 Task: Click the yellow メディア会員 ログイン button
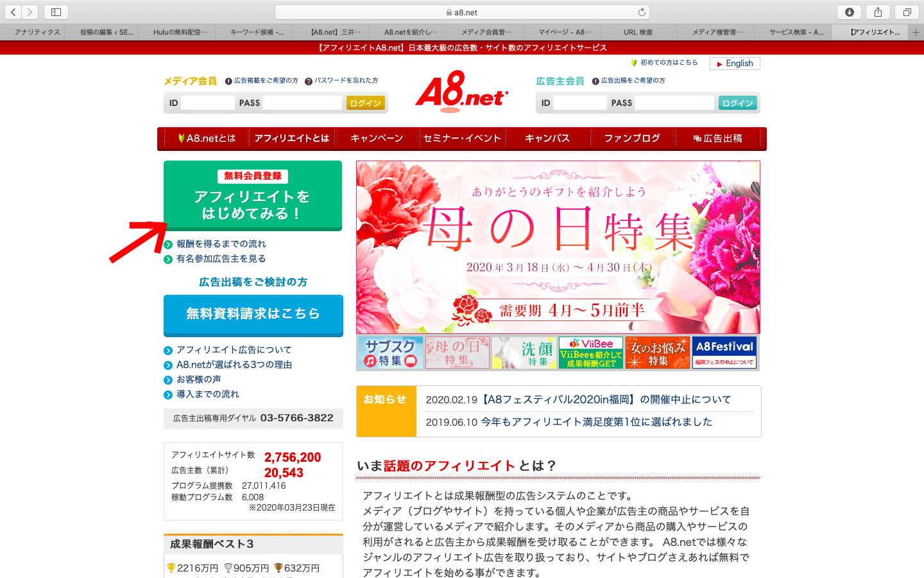click(x=366, y=103)
